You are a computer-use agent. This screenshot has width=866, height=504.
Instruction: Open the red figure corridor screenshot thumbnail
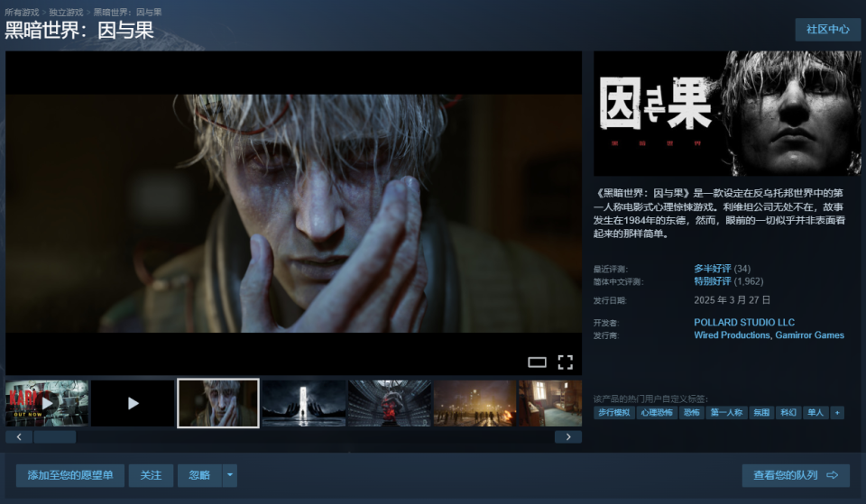click(x=390, y=403)
